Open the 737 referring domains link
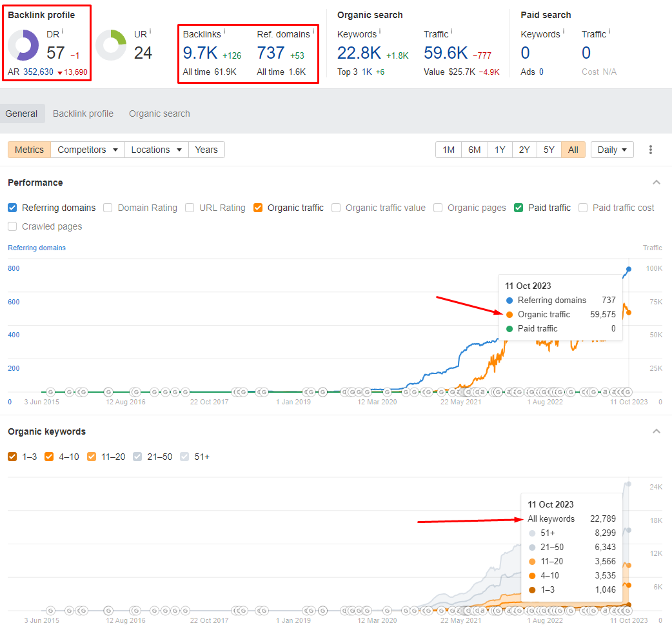Image resolution: width=672 pixels, height=632 pixels. coord(271,53)
